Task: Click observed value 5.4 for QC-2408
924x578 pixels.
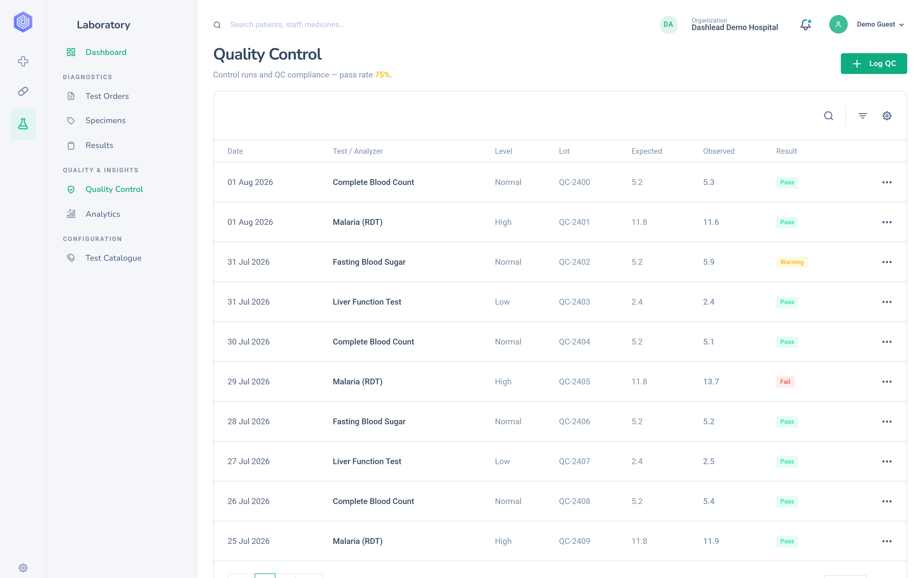Action: 709,501
